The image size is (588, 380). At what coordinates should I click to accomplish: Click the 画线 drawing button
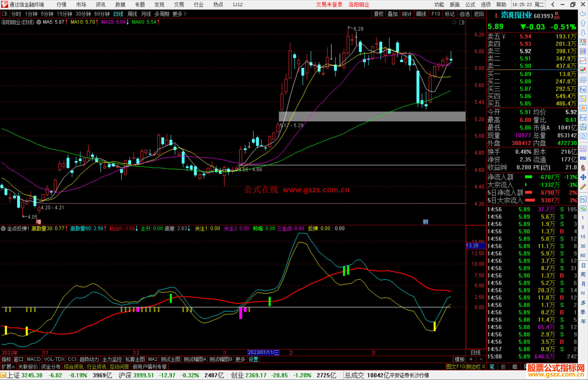(421, 14)
